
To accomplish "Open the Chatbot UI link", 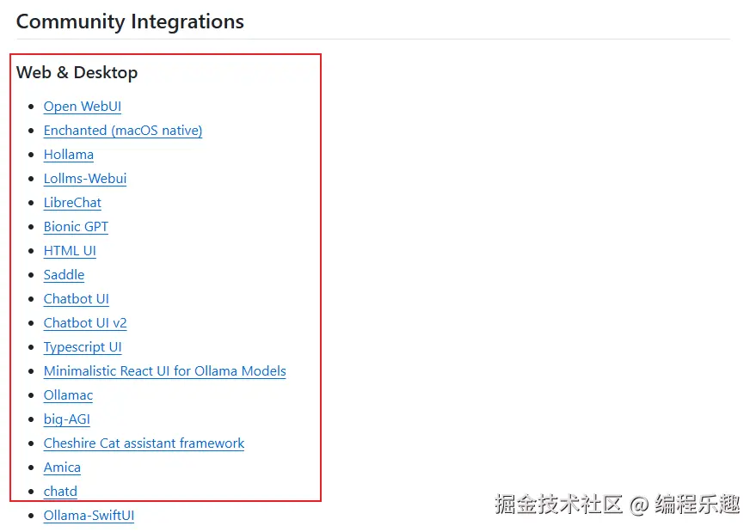I will (77, 299).
